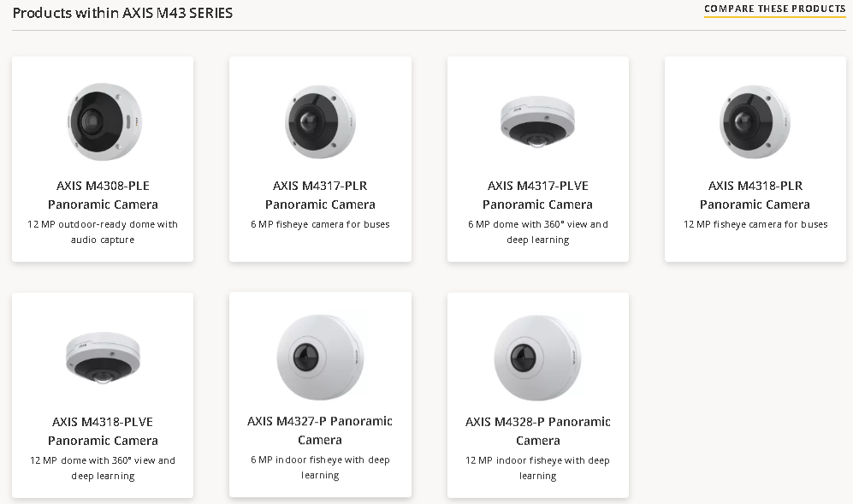Select the '12 MP fisheye camera for buses' description

pos(755,224)
